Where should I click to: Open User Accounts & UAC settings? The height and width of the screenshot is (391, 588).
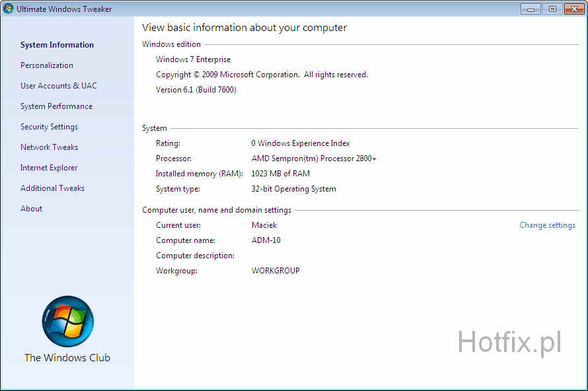click(58, 86)
